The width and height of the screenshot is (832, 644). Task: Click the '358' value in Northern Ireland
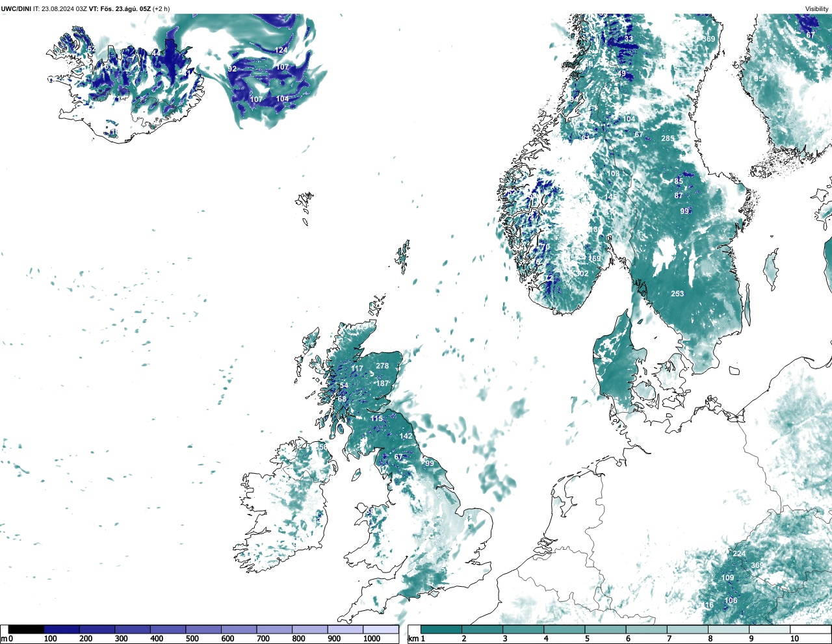(x=321, y=447)
